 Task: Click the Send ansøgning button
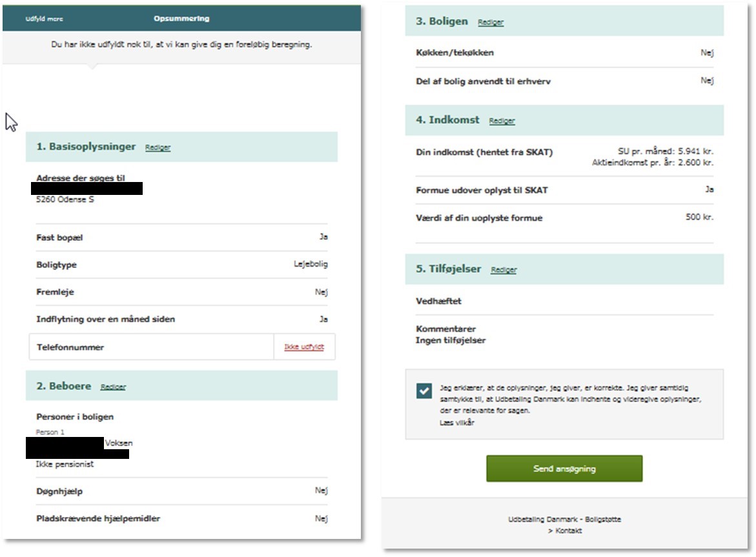pyautogui.click(x=564, y=469)
